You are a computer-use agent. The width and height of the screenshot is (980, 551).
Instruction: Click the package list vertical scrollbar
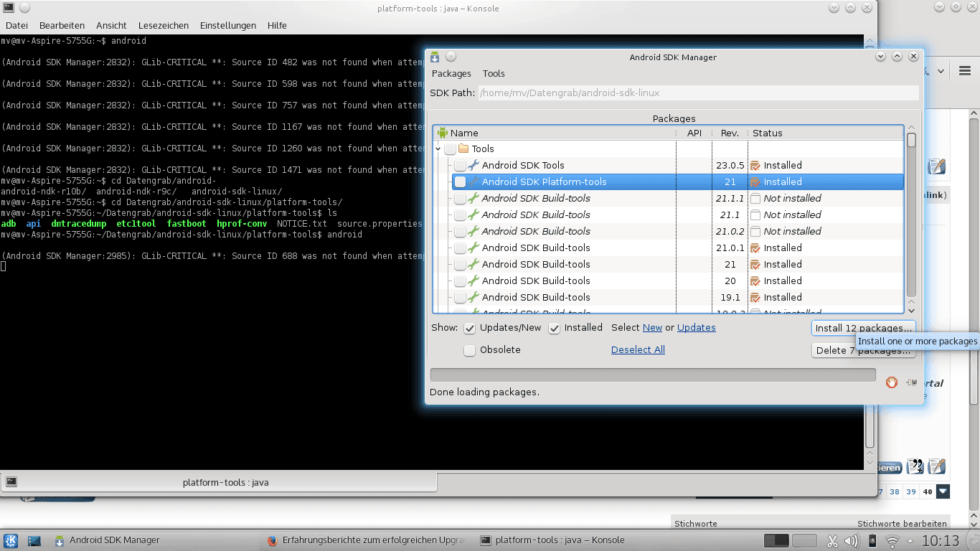pos(911,219)
